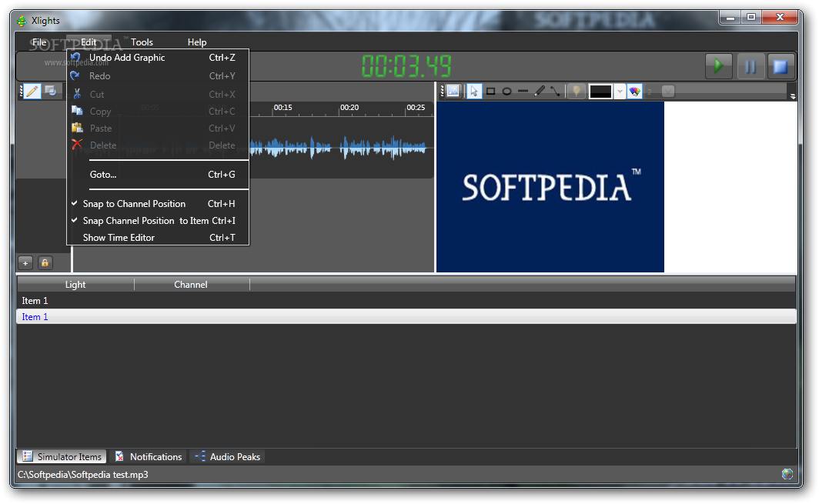Screen dimensions: 819x504
Task: Switch to the Audio Peaks tab
Action: point(227,456)
